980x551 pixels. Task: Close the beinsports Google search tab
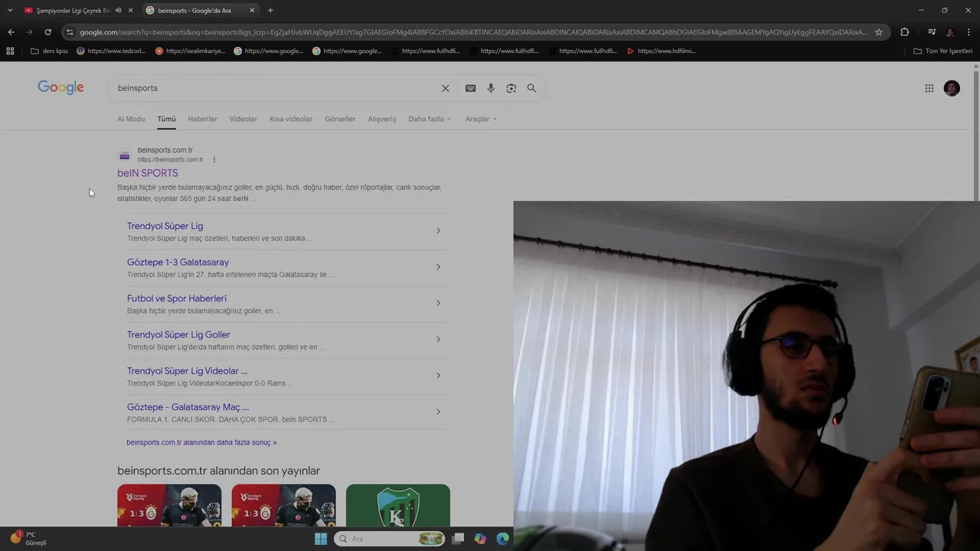point(252,10)
